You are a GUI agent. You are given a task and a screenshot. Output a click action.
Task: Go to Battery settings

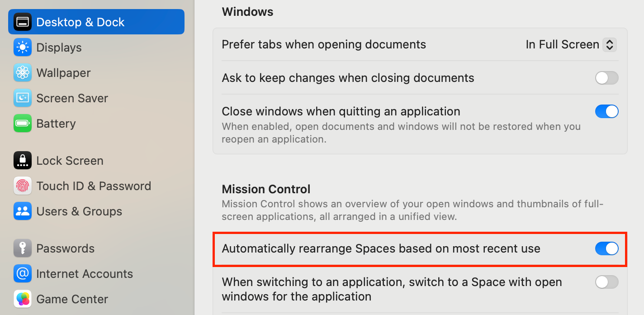pyautogui.click(x=96, y=123)
